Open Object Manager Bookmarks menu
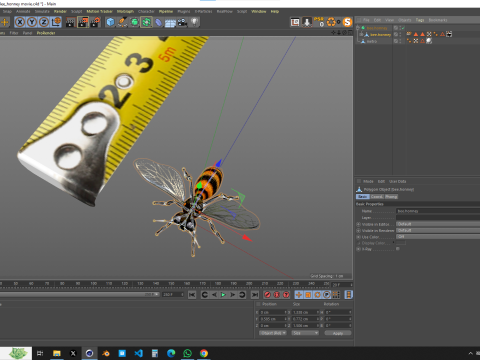This screenshot has height=360, width=480. 438,20
